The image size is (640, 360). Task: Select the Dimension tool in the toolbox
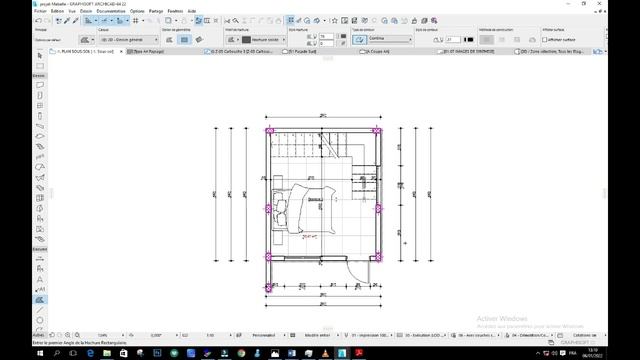click(x=40, y=258)
